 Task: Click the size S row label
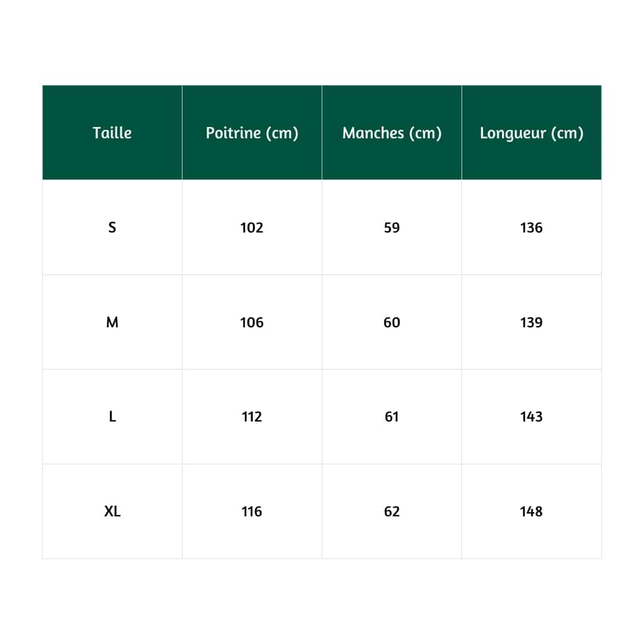(x=112, y=227)
